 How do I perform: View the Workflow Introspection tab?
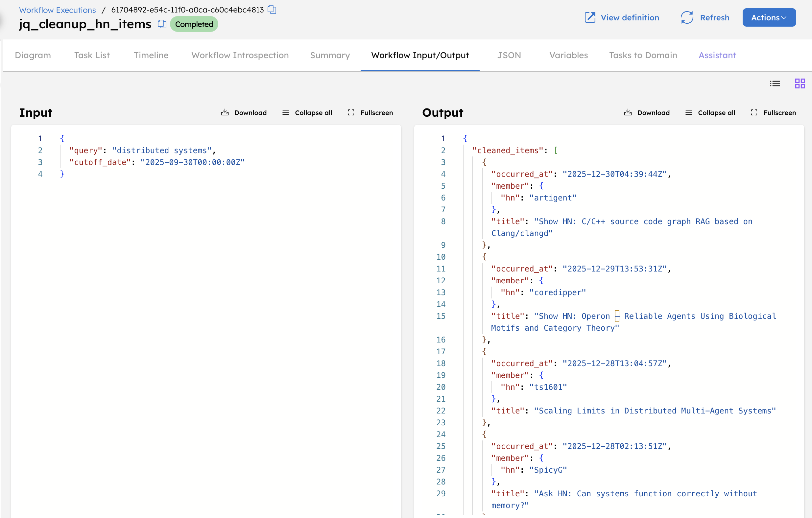(240, 55)
